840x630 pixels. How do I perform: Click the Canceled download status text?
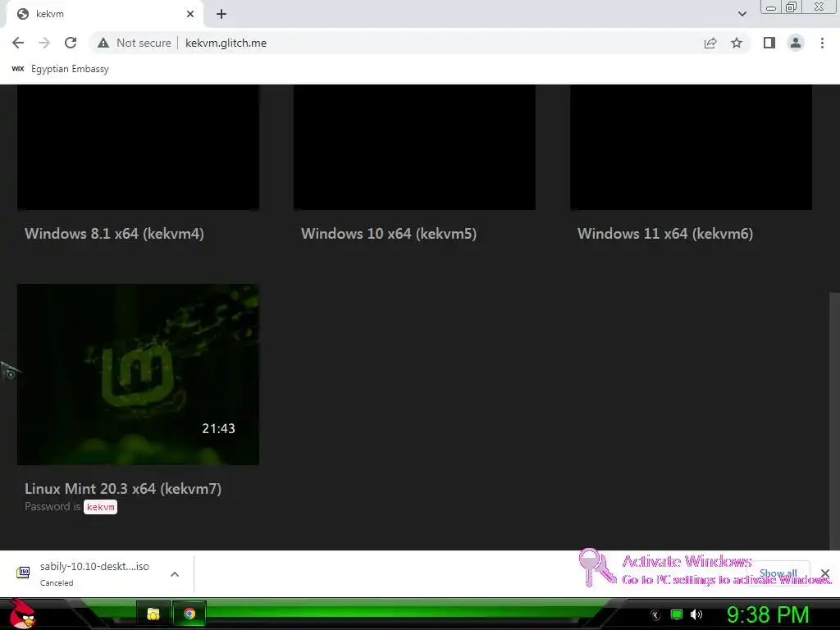coord(57,583)
